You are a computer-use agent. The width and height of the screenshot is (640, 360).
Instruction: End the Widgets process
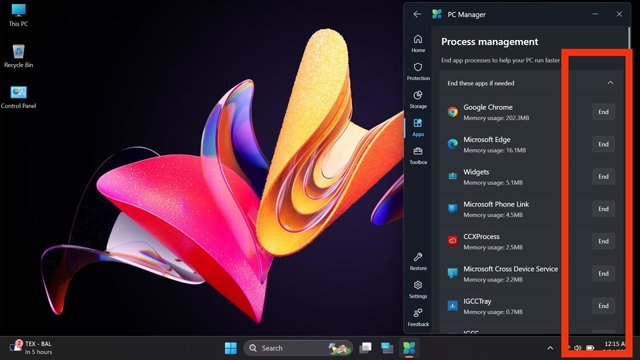coord(603,176)
